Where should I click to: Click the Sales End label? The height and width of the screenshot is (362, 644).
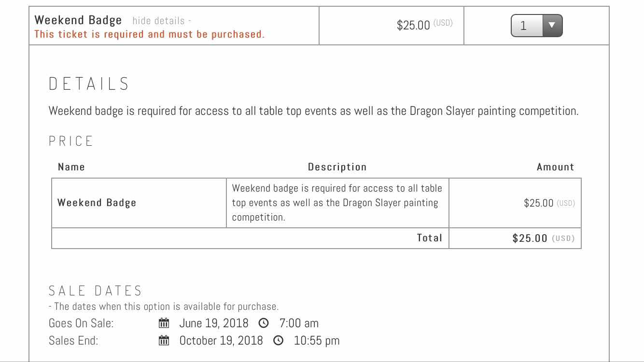click(73, 340)
